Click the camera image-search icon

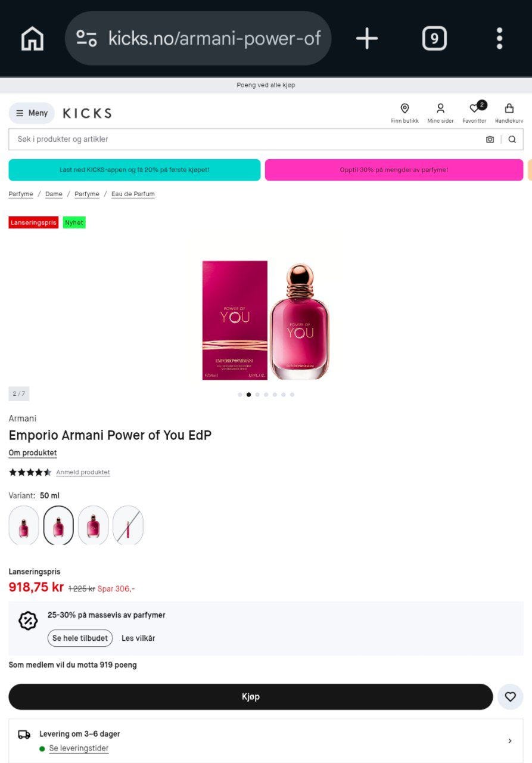pyautogui.click(x=490, y=139)
